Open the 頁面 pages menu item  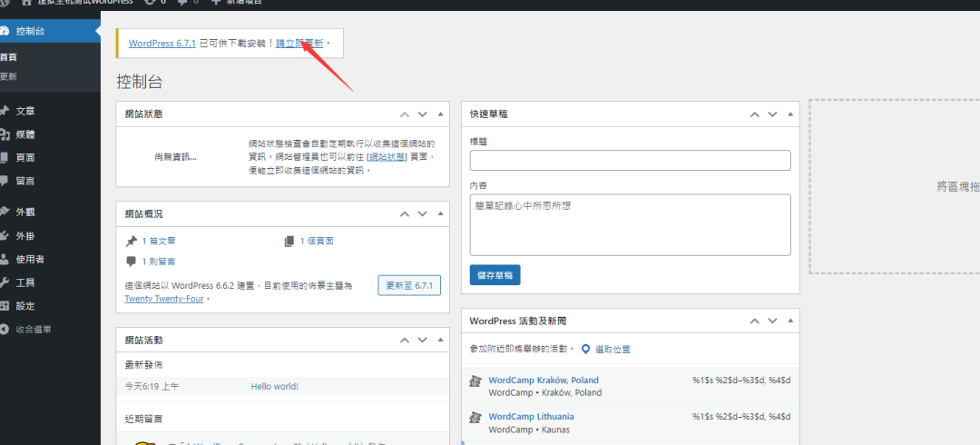tap(25, 157)
